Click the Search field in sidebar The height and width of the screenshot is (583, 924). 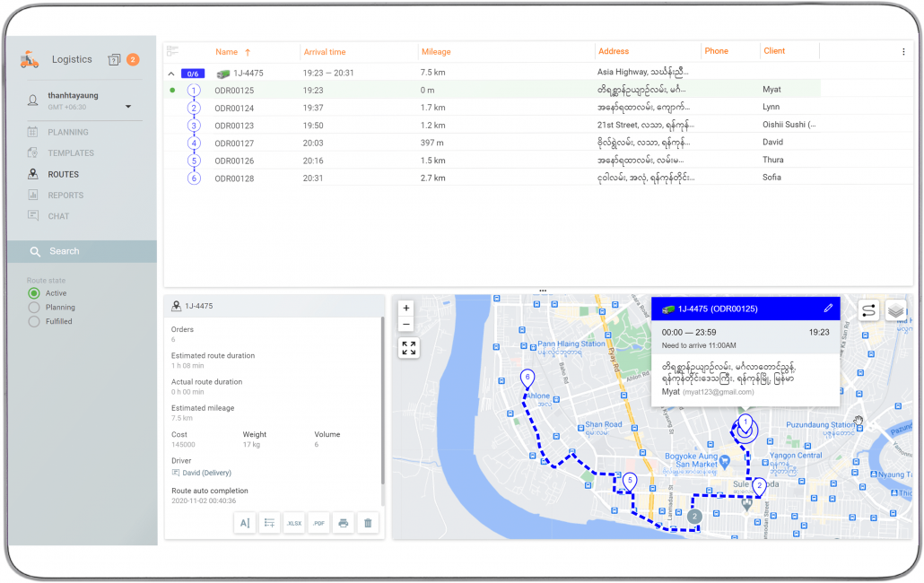[x=82, y=251]
